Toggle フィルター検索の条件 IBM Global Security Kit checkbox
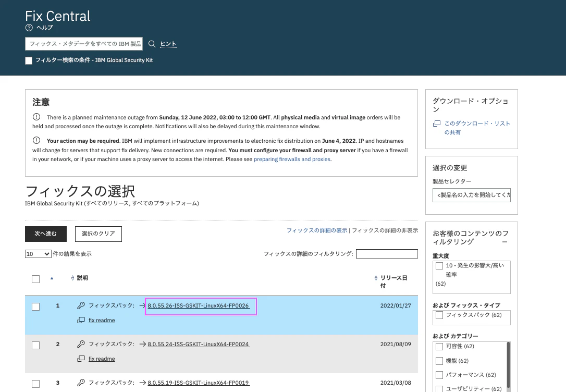 [x=29, y=60]
